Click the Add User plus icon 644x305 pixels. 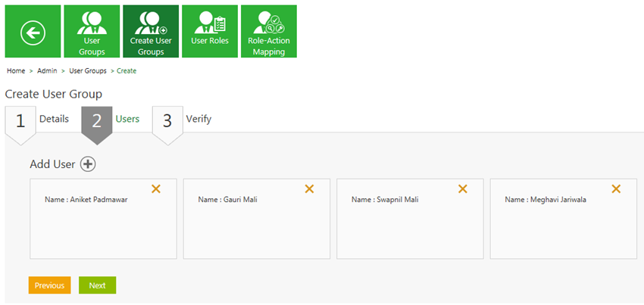coord(87,164)
